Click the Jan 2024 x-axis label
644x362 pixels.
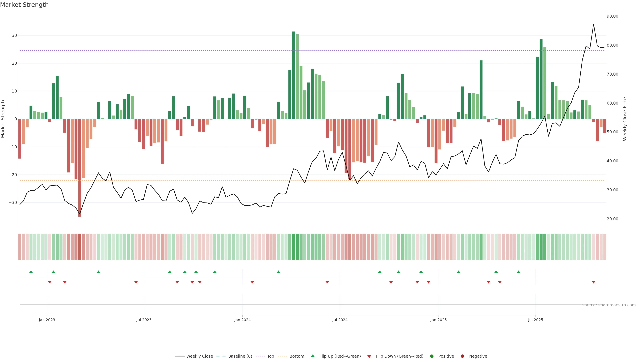point(242,320)
